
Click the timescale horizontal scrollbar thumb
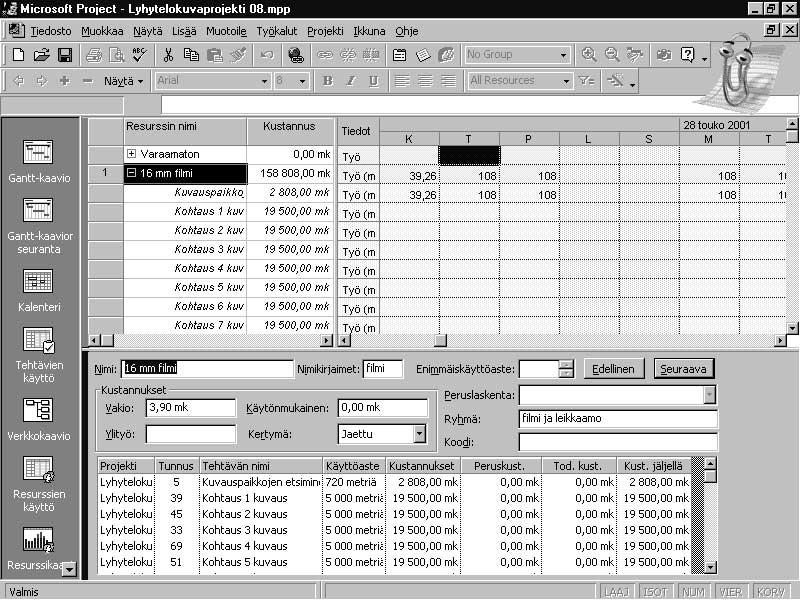point(440,340)
